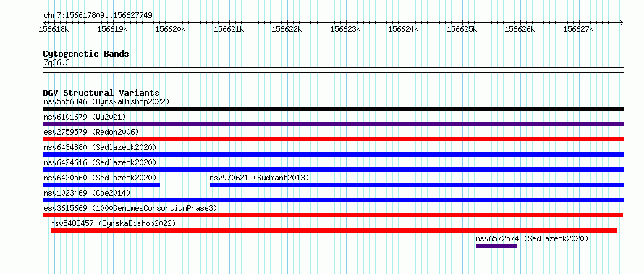Click the blue nsv6424616 variant bar

tap(333, 170)
